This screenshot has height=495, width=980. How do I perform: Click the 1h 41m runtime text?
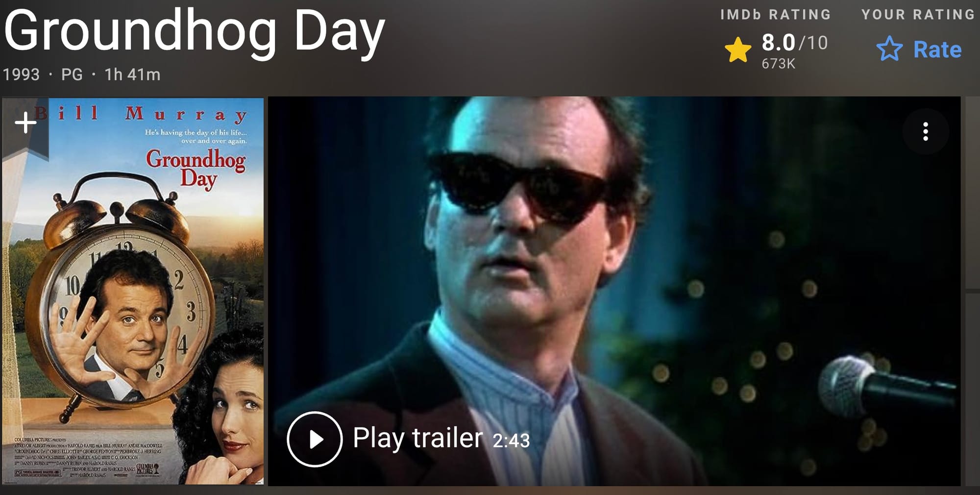pyautogui.click(x=132, y=74)
